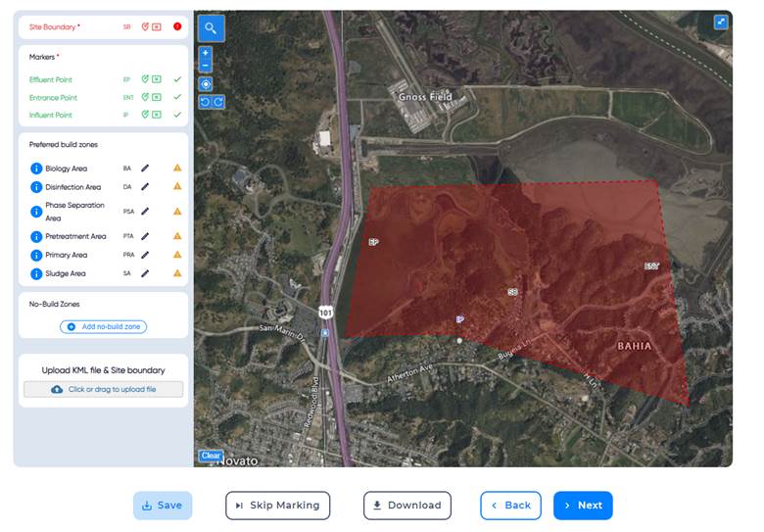This screenshot has width=764, height=532.
Task: Expand the map to fullscreen
Action: (x=721, y=22)
